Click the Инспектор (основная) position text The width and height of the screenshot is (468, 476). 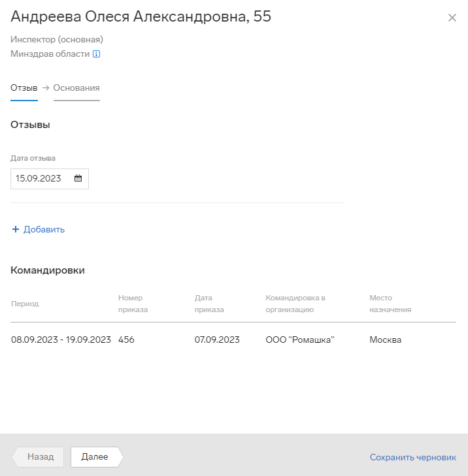pos(57,39)
